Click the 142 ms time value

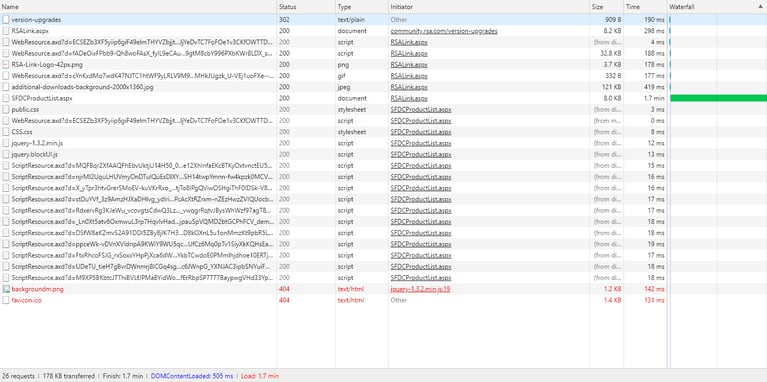(654, 289)
